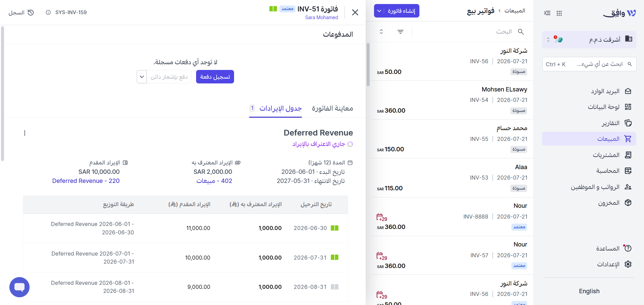Toggle the green book icon for 2026-07-31
The height and width of the screenshot is (305, 644).
coord(334,257)
